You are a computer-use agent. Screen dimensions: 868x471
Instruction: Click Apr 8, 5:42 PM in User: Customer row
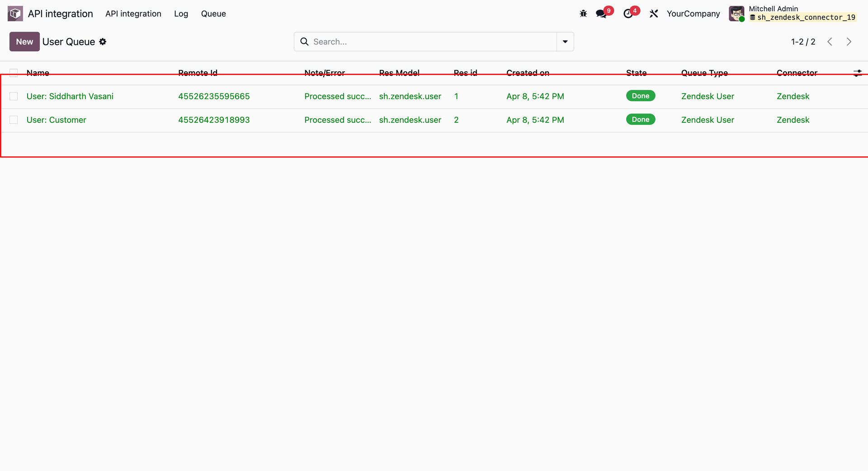[x=535, y=120]
